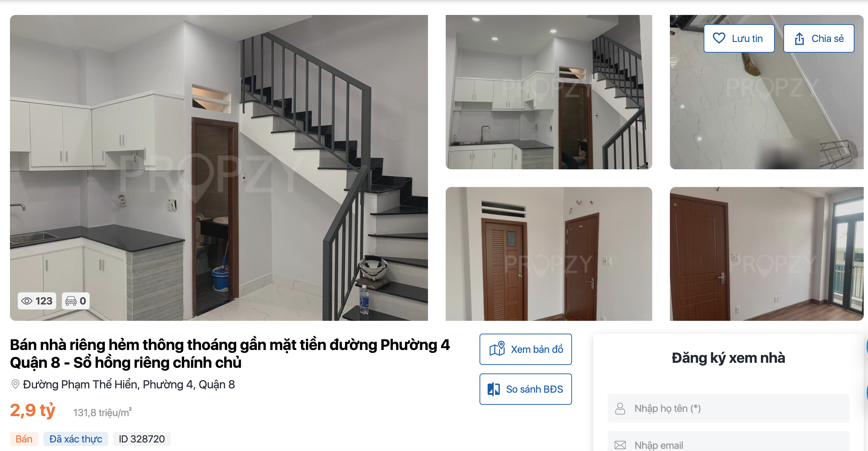Click the eye views counter showing 123
868x451 pixels.
pyautogui.click(x=37, y=301)
